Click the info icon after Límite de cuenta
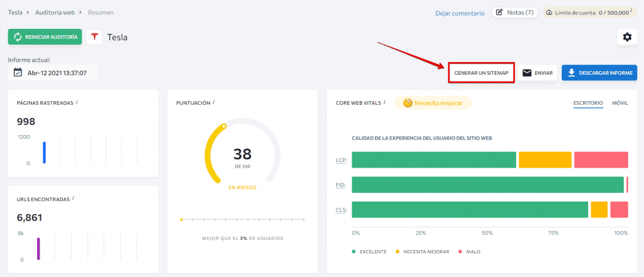The image size is (644, 277). click(x=631, y=11)
